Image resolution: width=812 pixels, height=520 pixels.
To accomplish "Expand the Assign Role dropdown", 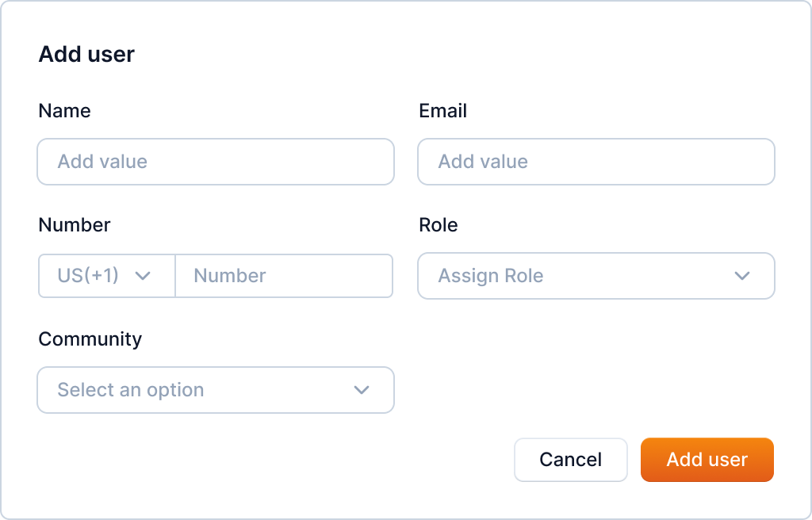I will click(x=596, y=276).
